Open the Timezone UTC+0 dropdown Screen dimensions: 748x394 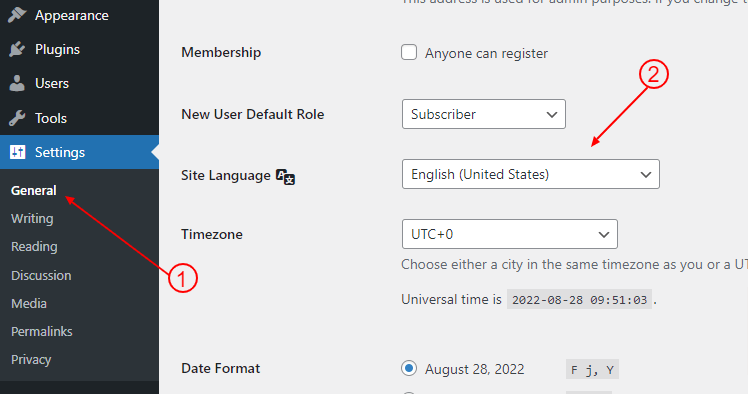(x=510, y=234)
